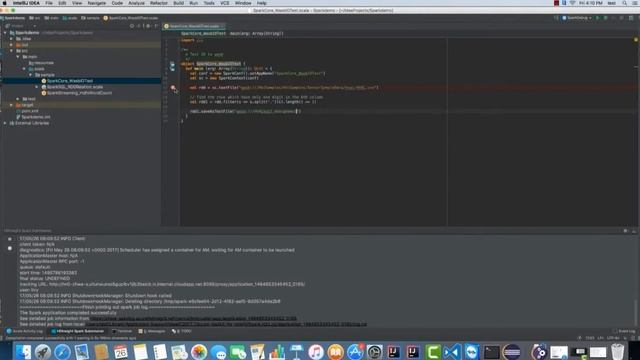Viewport: 640px width, 360px height.
Task: Collapse the main folder
Action: click(18, 57)
